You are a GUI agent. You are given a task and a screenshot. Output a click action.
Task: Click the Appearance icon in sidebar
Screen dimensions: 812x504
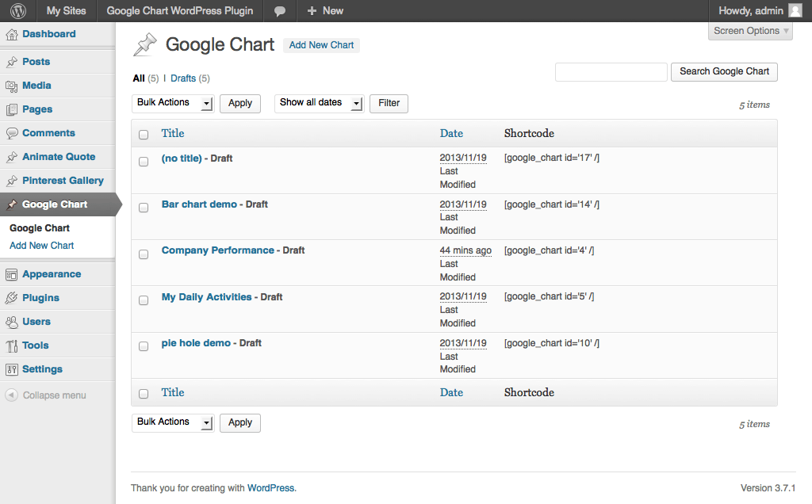click(11, 275)
